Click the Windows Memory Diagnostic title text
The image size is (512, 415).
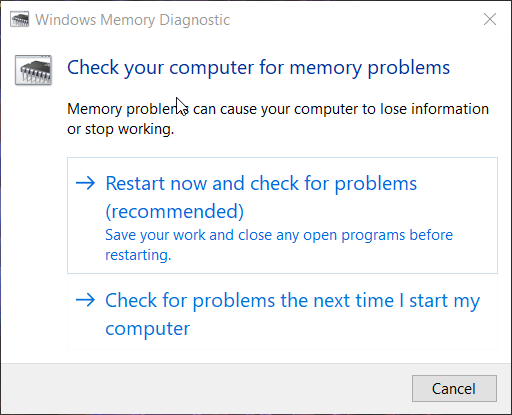pyautogui.click(x=133, y=20)
